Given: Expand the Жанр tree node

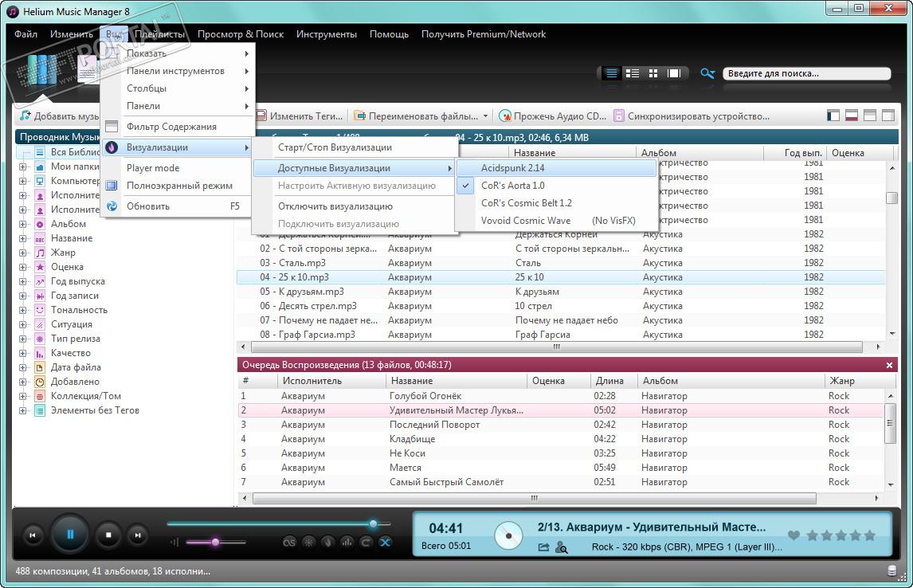Looking at the screenshot, I should tap(23, 253).
